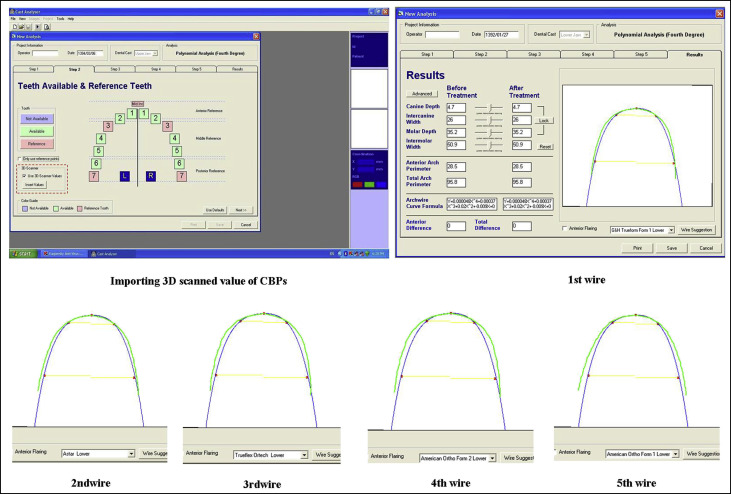This screenshot has height=494, width=731.
Task: Enable 'Only use reference points' checkbox
Action: click(x=22, y=159)
